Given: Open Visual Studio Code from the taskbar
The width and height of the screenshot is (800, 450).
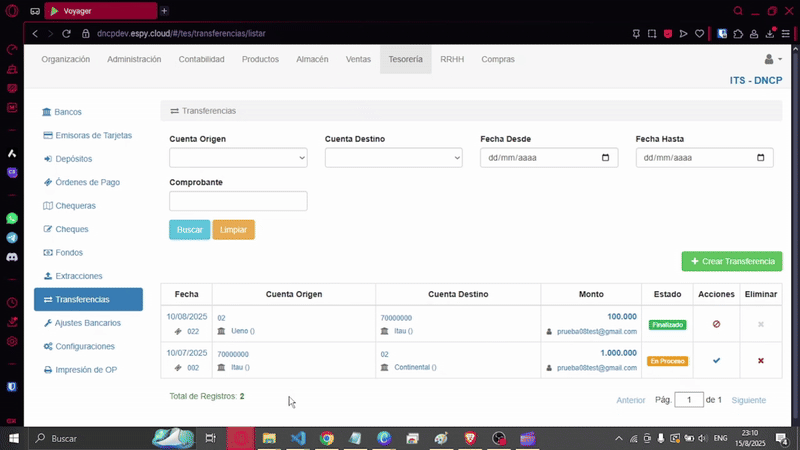Looking at the screenshot, I should coord(297,438).
